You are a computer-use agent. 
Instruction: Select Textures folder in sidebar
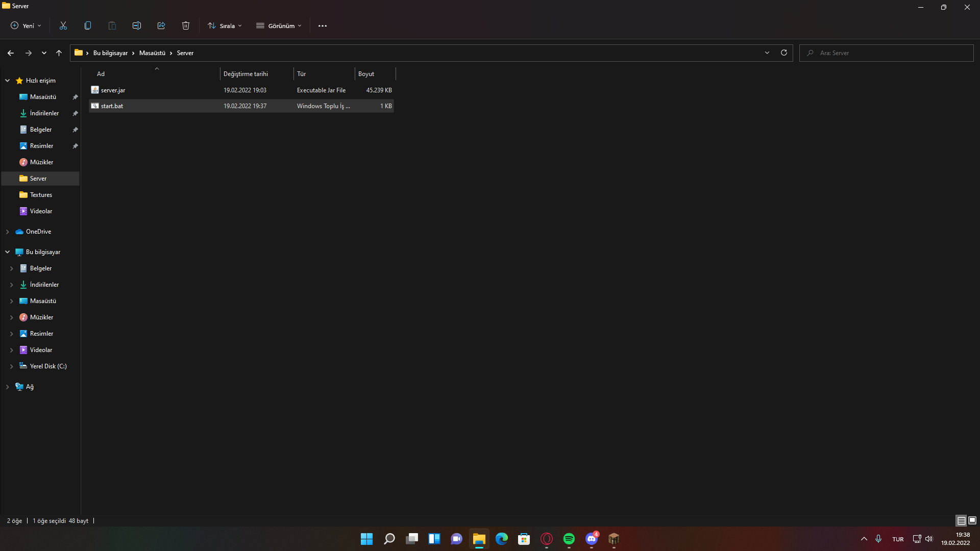click(x=41, y=195)
